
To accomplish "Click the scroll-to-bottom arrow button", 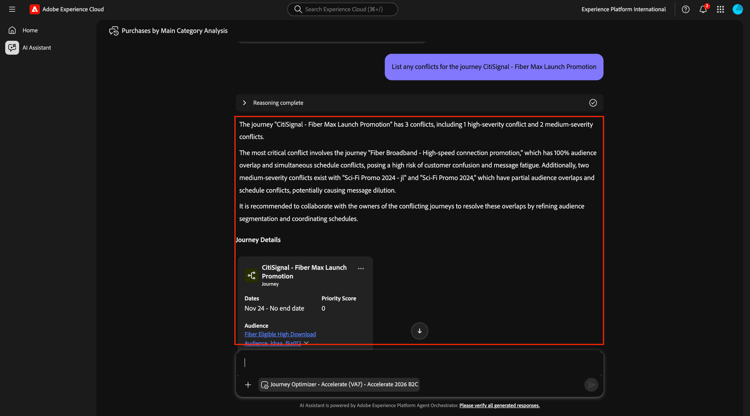I will (419, 331).
